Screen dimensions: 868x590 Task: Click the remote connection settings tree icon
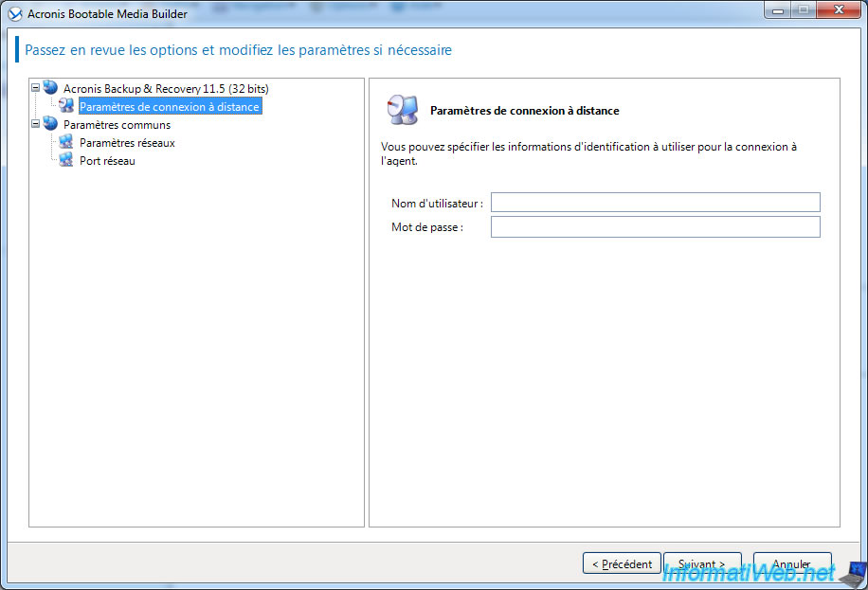[66, 106]
